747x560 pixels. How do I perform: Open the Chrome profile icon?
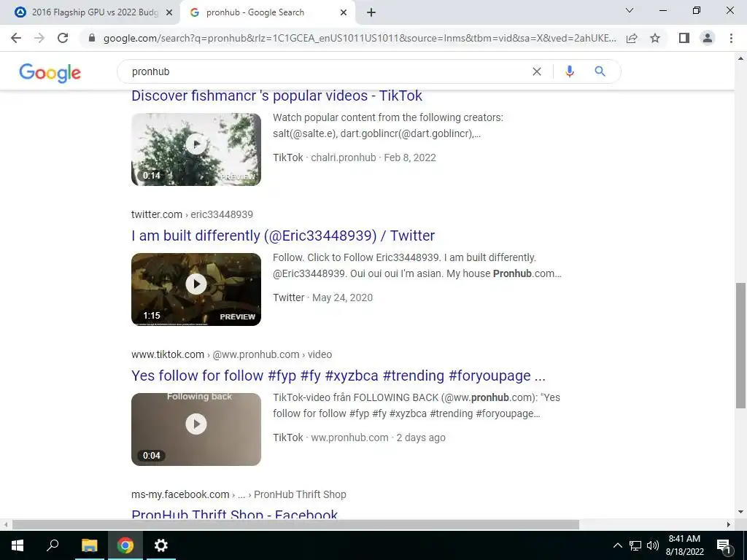708,38
